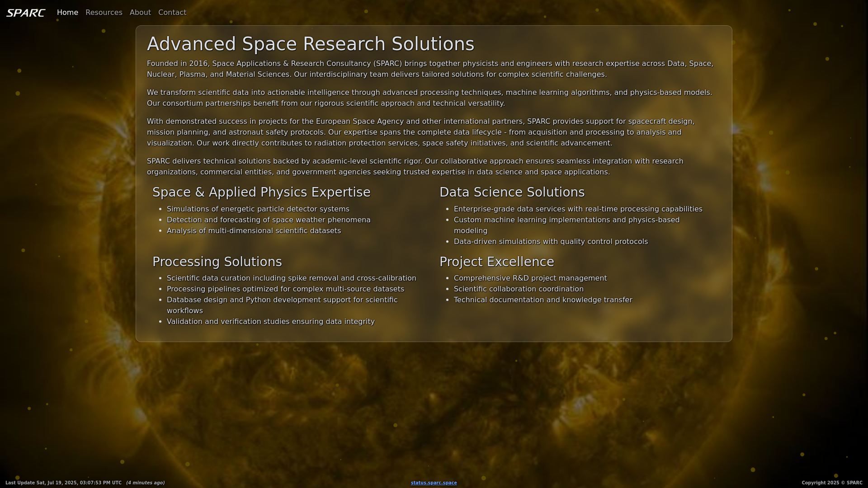Click the Advanced Space Research Solutions heading
This screenshot has width=868, height=488.
(x=311, y=44)
